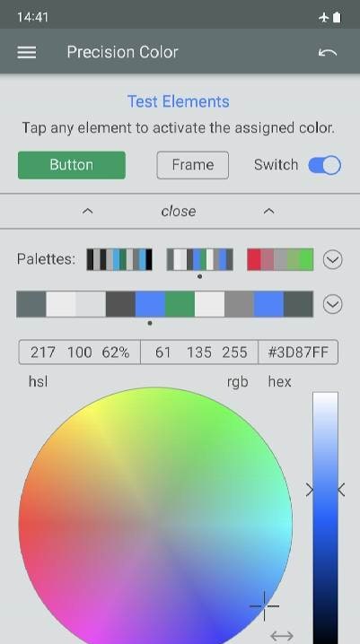Screen dimensions: 360x644
Task: Pick the second blue swatch near end
Action: pyautogui.click(x=268, y=304)
